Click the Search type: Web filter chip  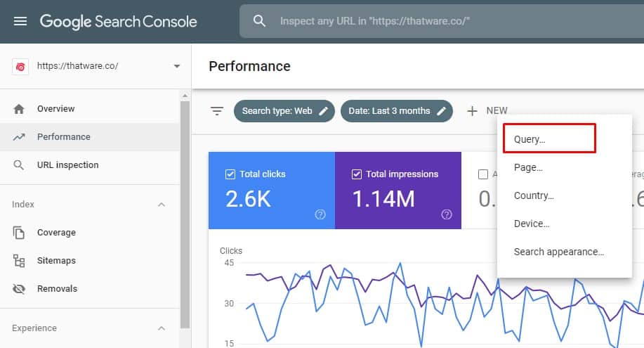(284, 111)
